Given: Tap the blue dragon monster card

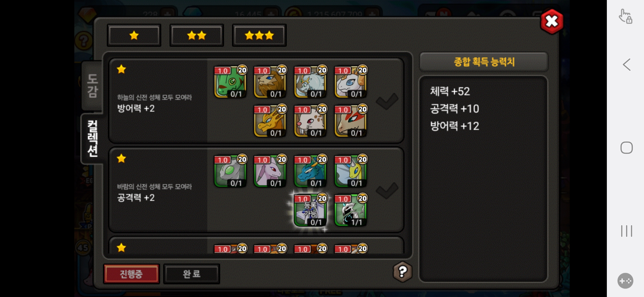Looking at the screenshot, I should click(310, 171).
